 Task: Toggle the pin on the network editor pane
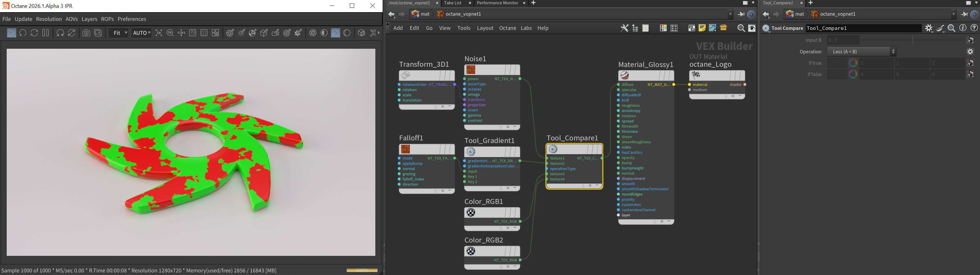[741, 15]
